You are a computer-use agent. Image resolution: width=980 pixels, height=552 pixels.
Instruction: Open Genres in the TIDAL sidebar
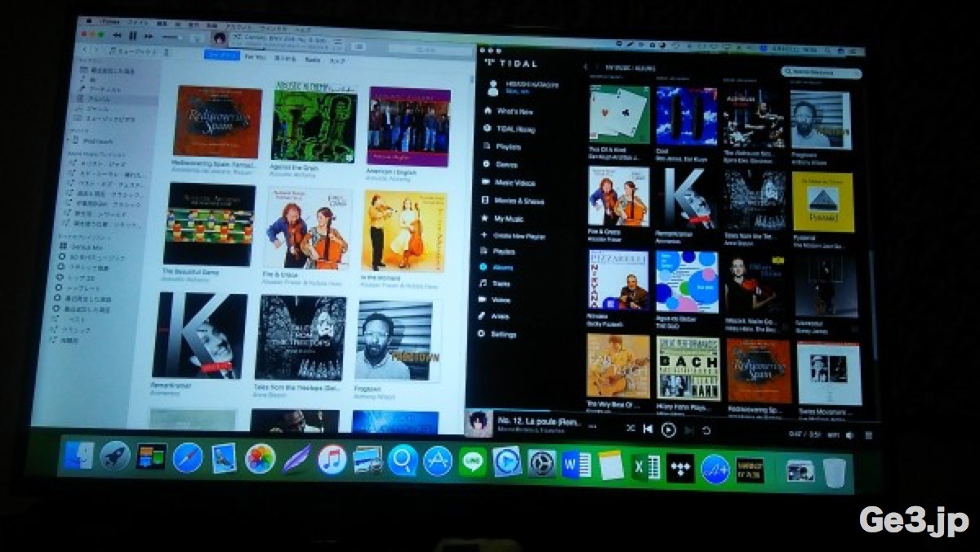[506, 164]
